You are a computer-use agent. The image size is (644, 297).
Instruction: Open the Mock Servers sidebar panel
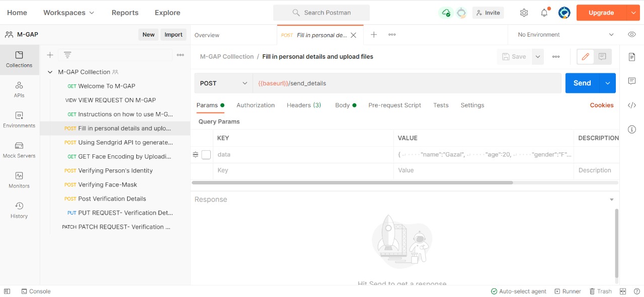[x=19, y=150]
